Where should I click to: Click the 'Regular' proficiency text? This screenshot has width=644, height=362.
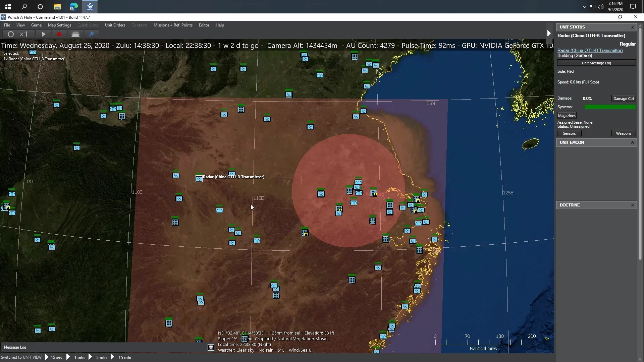click(628, 44)
